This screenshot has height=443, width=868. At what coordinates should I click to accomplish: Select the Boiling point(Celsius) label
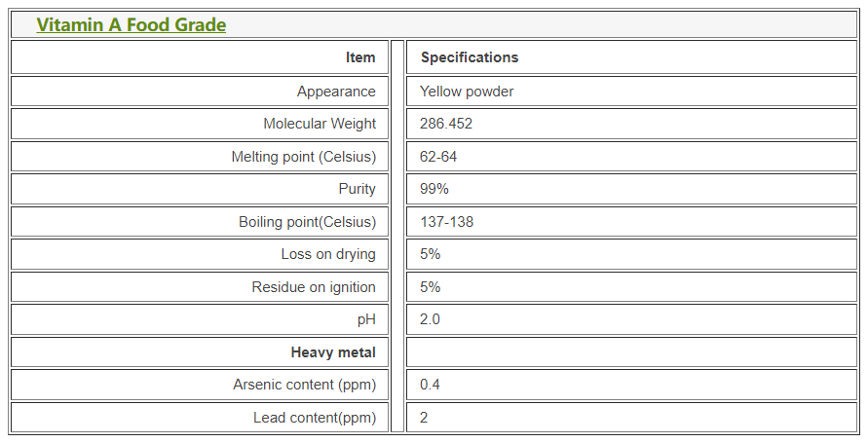coord(307,222)
